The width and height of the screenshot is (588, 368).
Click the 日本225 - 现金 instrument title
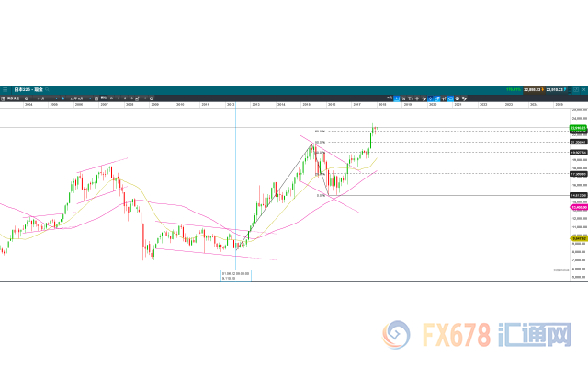click(26, 88)
